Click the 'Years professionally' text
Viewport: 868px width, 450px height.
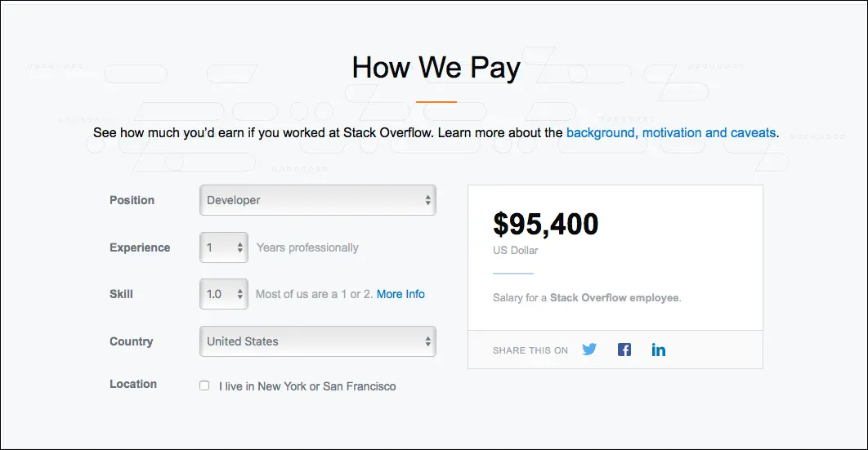[x=307, y=247]
